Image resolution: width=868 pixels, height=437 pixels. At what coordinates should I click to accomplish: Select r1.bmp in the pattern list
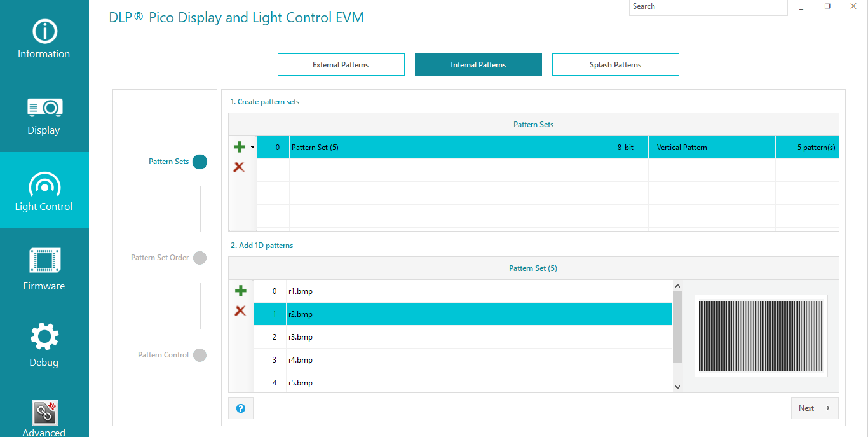[463, 291]
